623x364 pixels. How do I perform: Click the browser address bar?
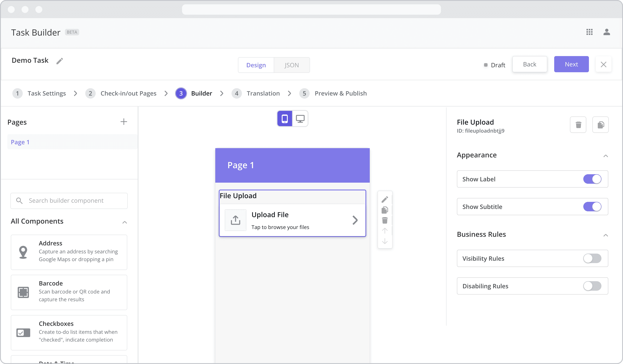pyautogui.click(x=311, y=9)
